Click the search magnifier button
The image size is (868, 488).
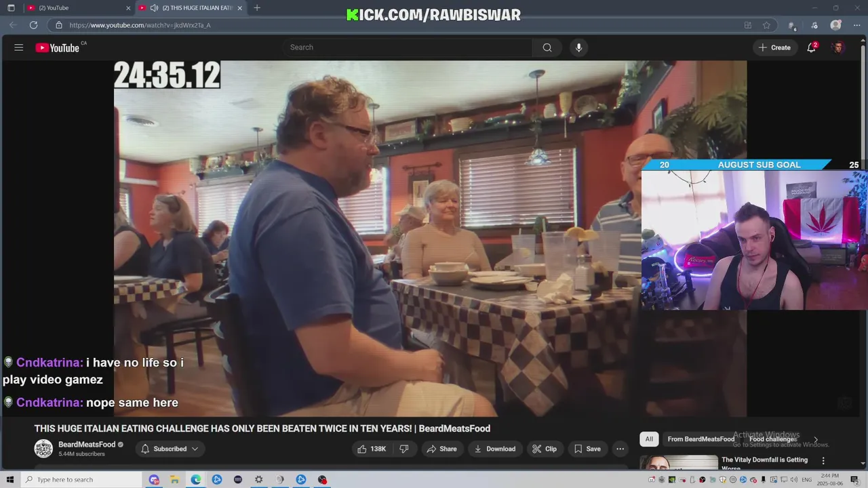coord(547,47)
